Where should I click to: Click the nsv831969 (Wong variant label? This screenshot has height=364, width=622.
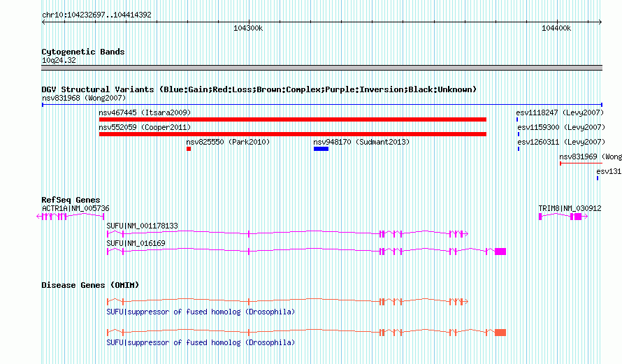(x=591, y=156)
